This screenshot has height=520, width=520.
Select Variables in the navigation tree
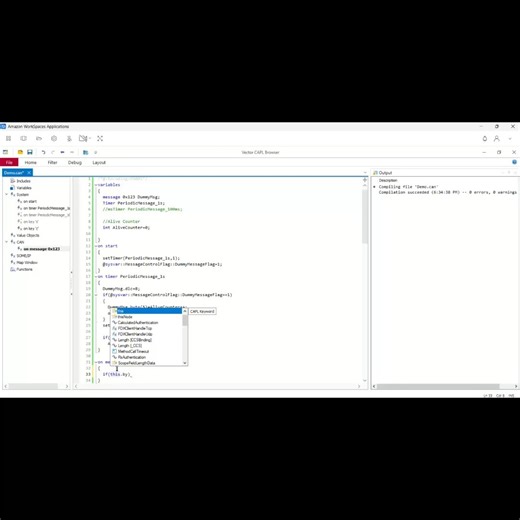pyautogui.click(x=24, y=188)
